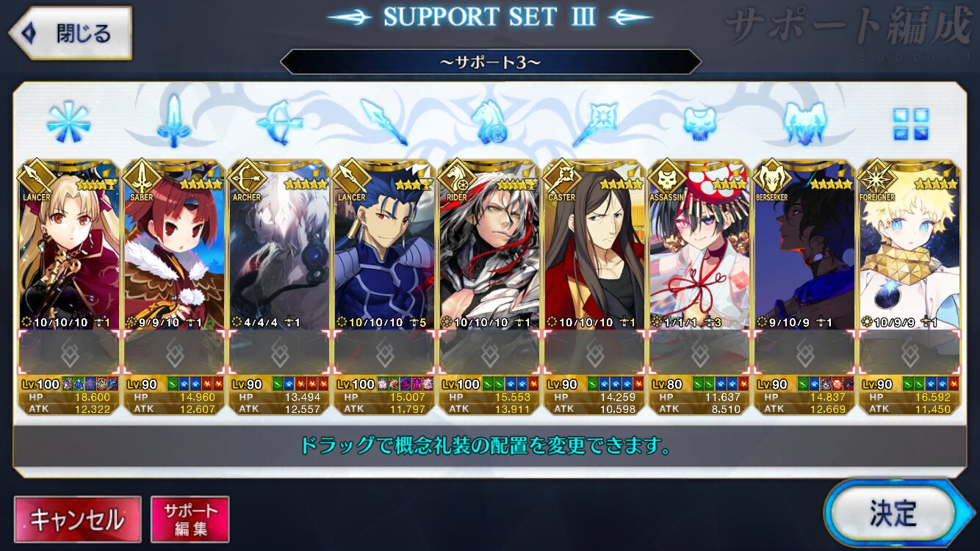Select the All-class snowflake icon

[x=68, y=122]
